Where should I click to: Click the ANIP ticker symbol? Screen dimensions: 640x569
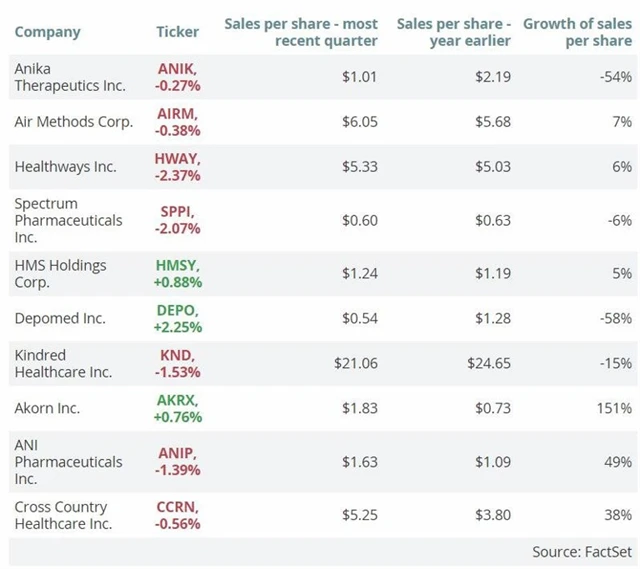(176, 453)
